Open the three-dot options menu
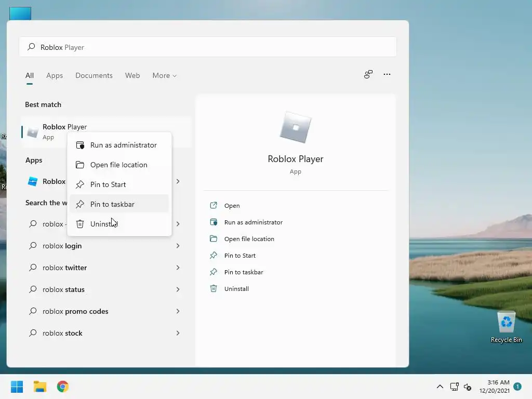 point(387,74)
